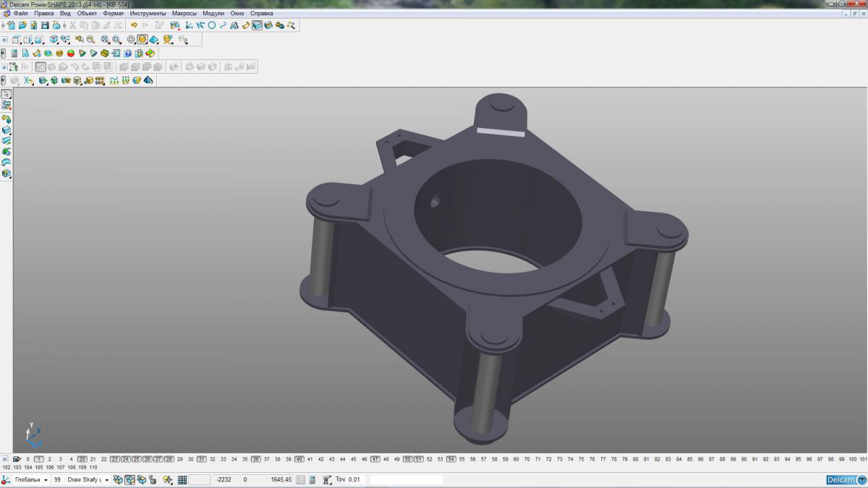The image size is (868, 488).
Task: Toggle level 36 visibility
Action: 256,459
